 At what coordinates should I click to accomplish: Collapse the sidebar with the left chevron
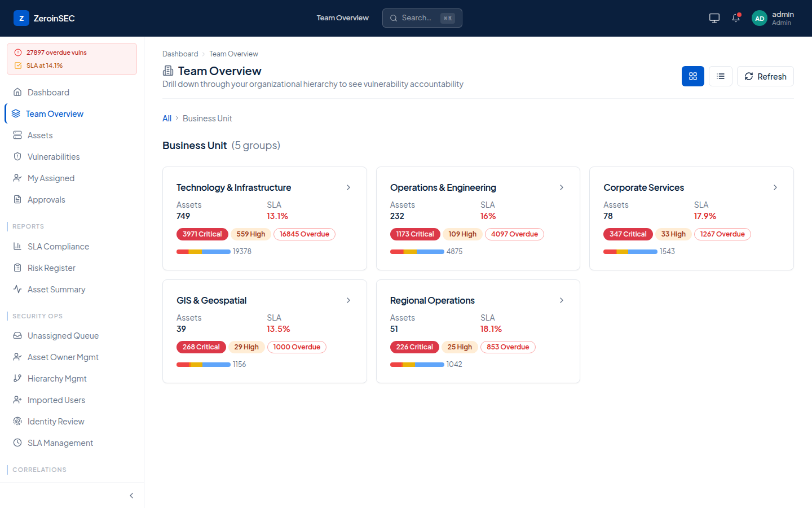(131, 496)
